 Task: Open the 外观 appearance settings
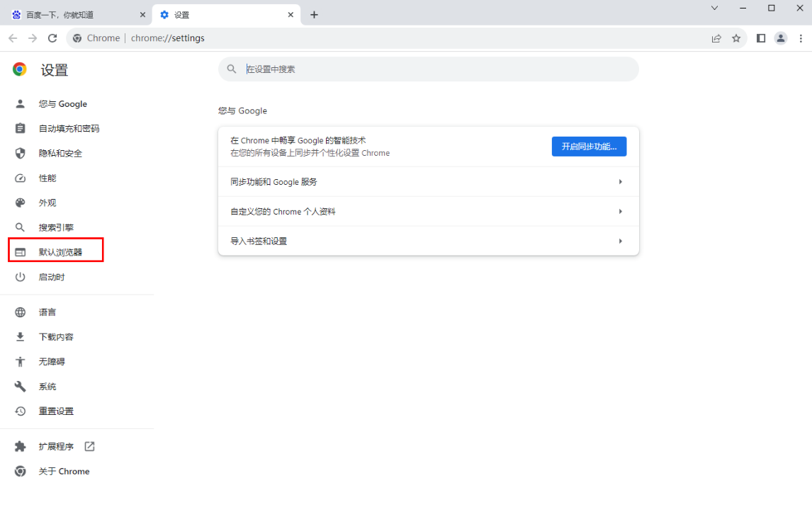tap(47, 203)
